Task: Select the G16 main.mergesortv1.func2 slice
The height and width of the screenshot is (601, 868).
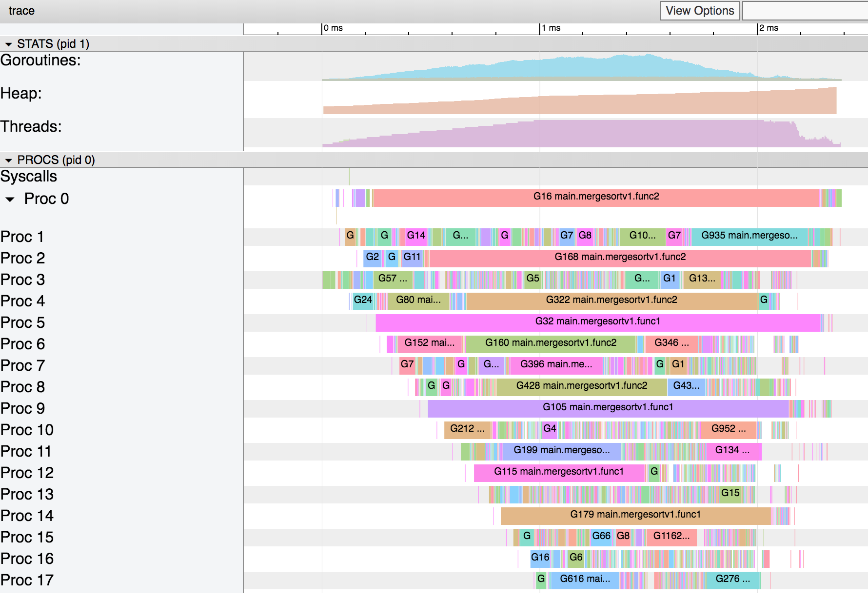Action: tap(596, 198)
